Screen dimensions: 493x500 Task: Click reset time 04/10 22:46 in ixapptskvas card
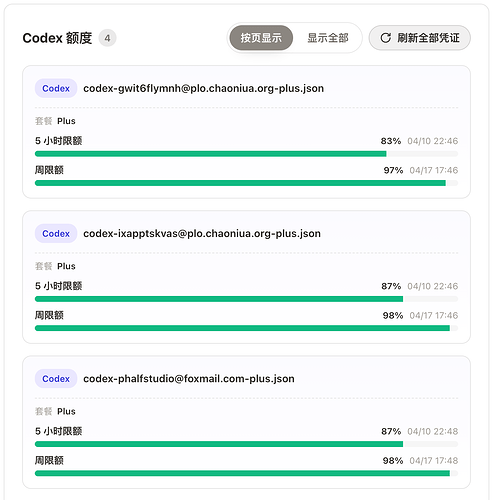[x=433, y=286]
